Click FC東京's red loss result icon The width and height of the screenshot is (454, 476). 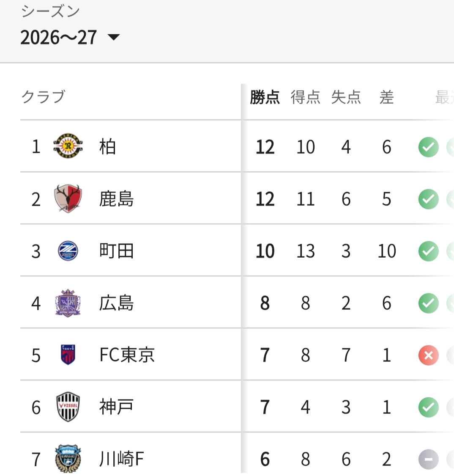click(428, 355)
